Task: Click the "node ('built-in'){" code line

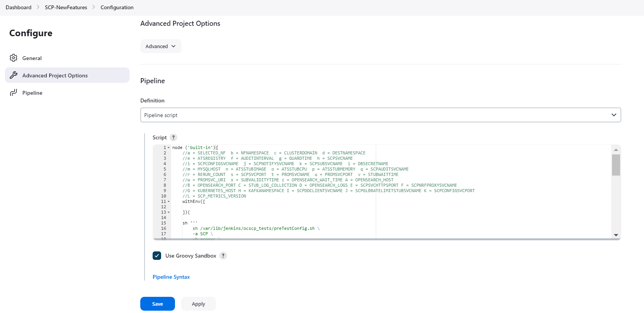Action: 195,147
